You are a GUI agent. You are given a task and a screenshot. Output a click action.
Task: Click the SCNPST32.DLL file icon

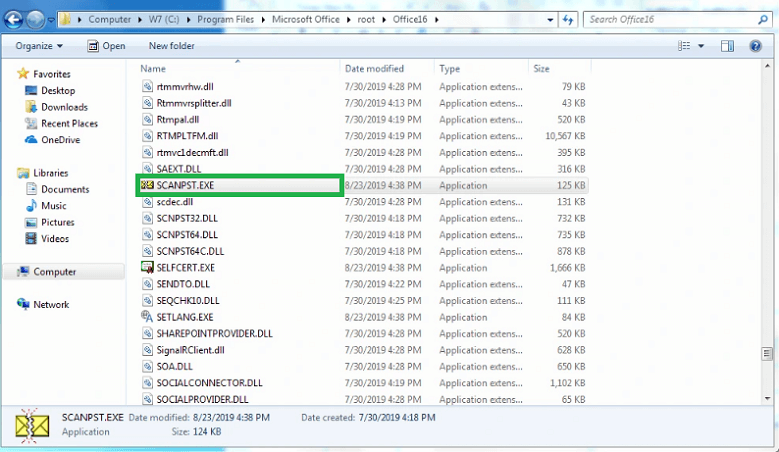click(x=147, y=218)
